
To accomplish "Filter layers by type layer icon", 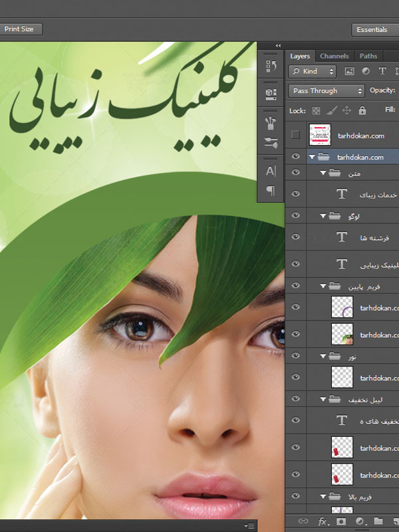I will pyautogui.click(x=382, y=71).
